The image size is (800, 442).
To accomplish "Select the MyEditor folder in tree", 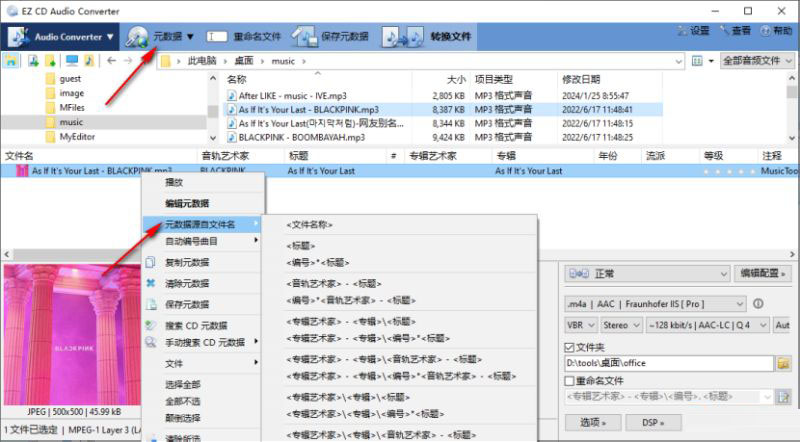I will tap(77, 136).
